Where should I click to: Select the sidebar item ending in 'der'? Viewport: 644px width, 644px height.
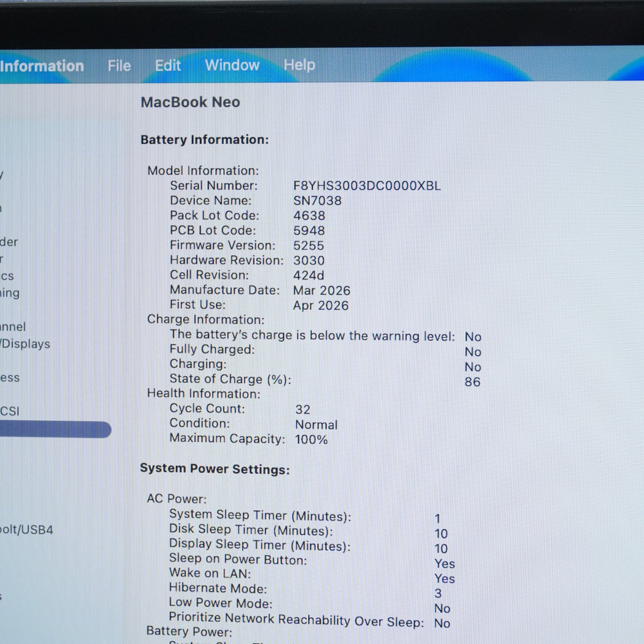9,241
